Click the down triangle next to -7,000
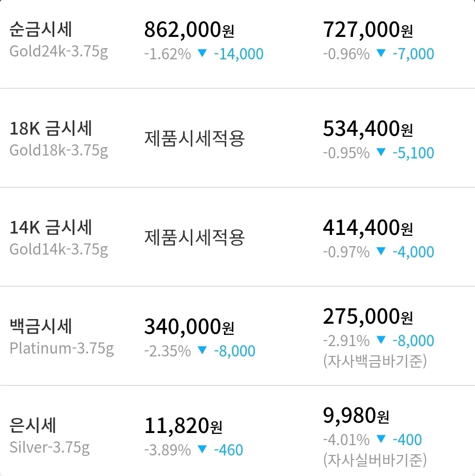 coord(381,53)
